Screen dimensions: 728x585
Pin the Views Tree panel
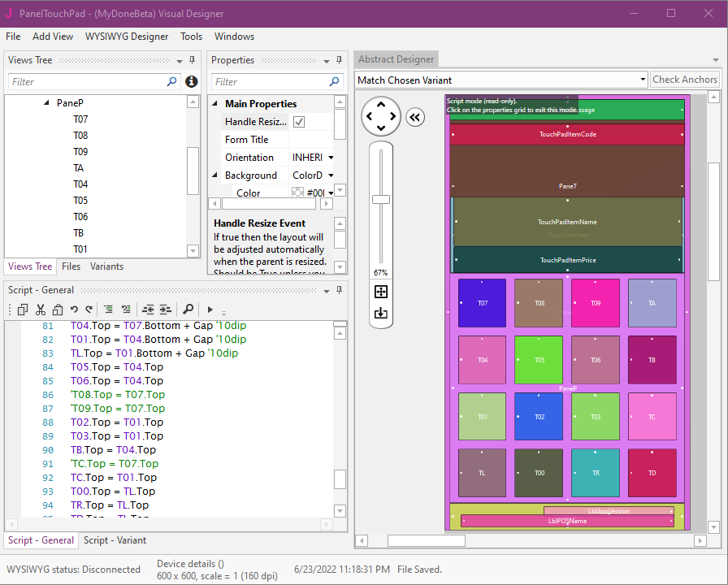(192, 60)
